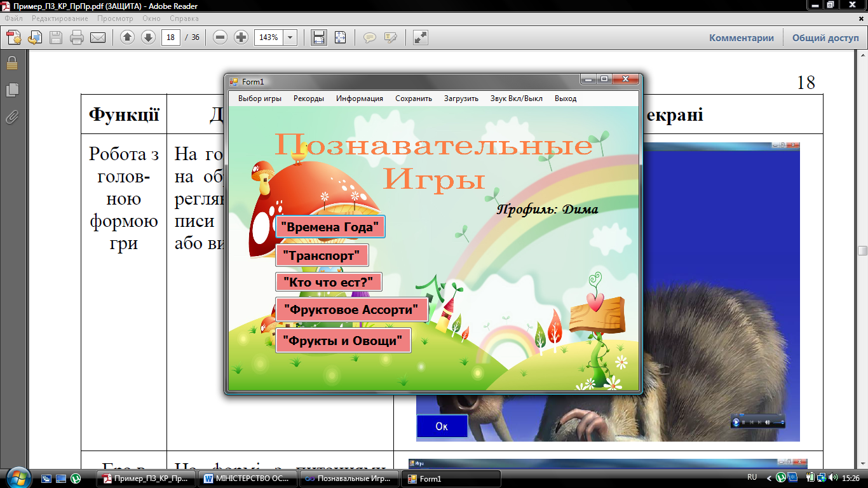Click the 15:26 clock in the tray
The image size is (868, 488).
tap(851, 477)
